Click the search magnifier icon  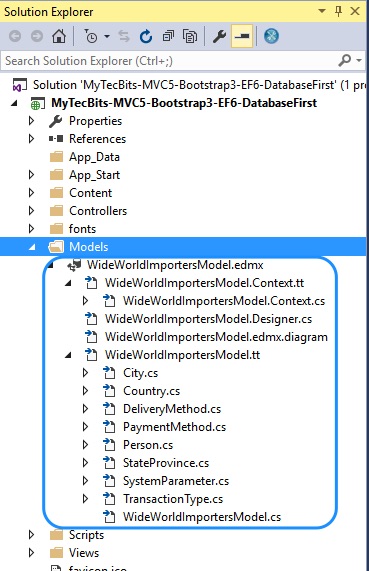(x=345, y=60)
